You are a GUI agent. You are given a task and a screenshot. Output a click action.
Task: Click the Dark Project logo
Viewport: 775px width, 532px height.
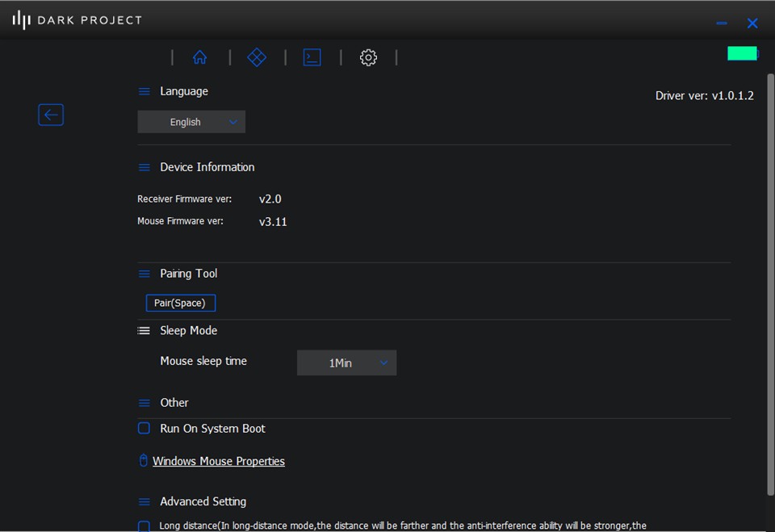77,20
